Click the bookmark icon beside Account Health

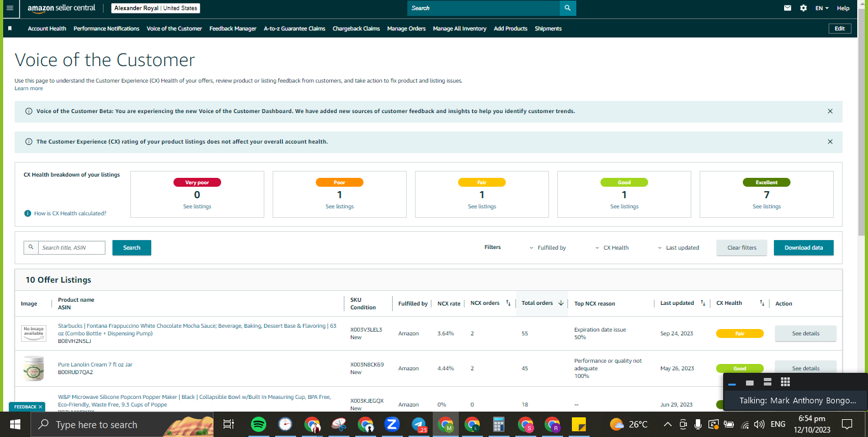coord(10,29)
